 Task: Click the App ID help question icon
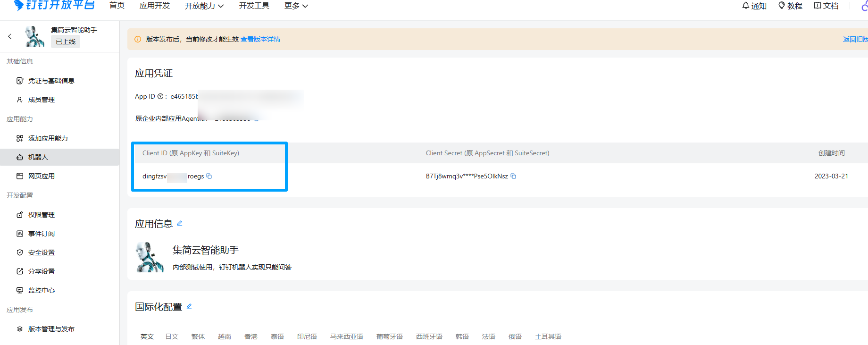(160, 96)
